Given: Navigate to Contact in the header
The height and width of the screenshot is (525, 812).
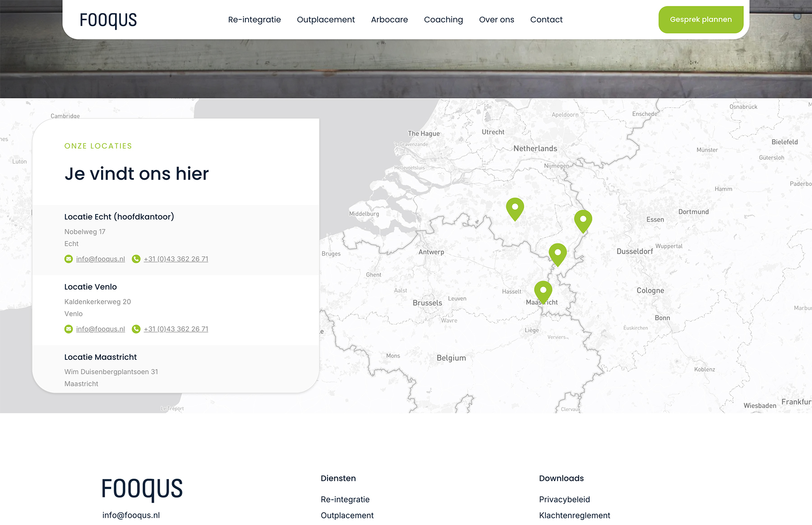Looking at the screenshot, I should point(546,19).
